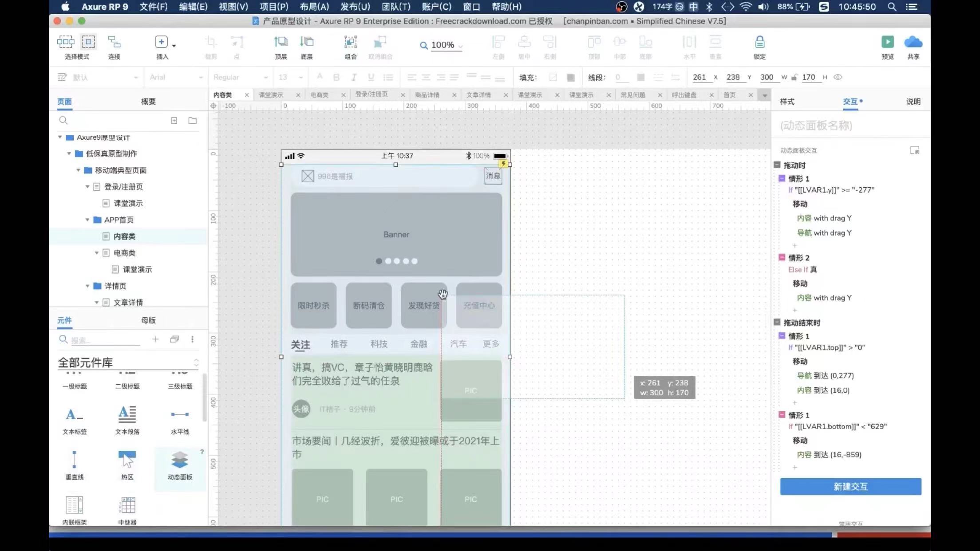Add a new page icon in Pages panel
Image resolution: width=980 pixels, height=551 pixels.
click(x=174, y=121)
